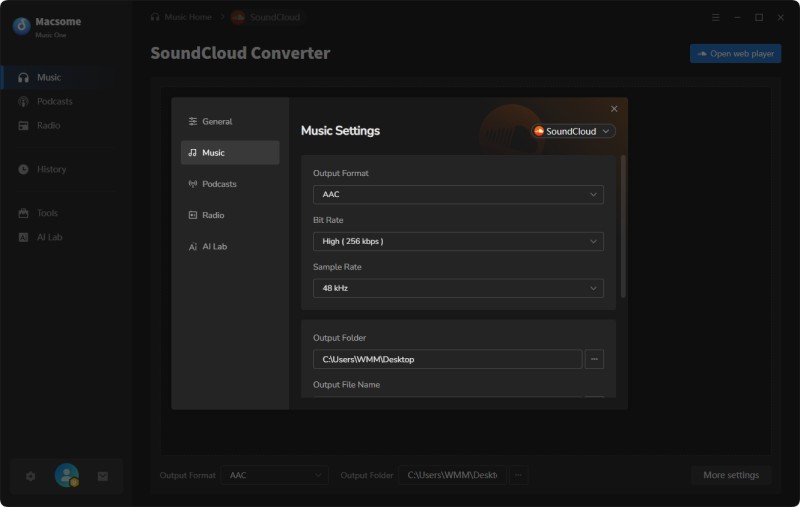
Task: Click the sidebar Podcasts microphone icon
Action: point(23,102)
